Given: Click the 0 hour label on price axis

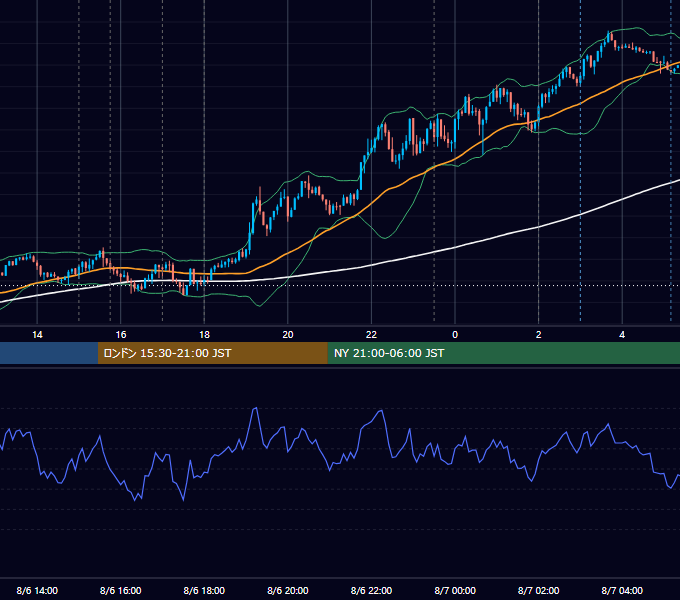Looking at the screenshot, I should click(x=455, y=335).
